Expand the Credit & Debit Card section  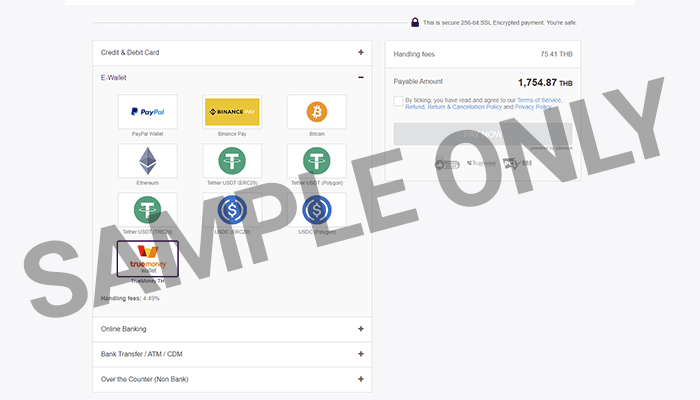pos(360,52)
